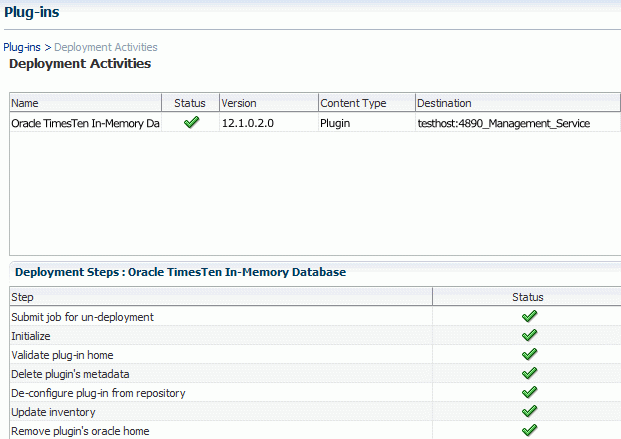Sort by the Content Type column header
Image resolution: width=621 pixels, height=439 pixels.
pyautogui.click(x=367, y=103)
